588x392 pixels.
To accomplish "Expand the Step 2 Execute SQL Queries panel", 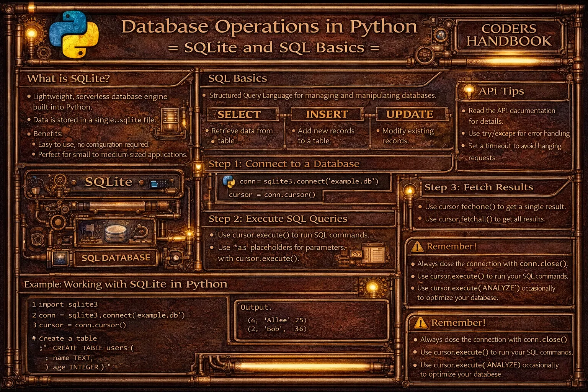I will coord(278,218).
